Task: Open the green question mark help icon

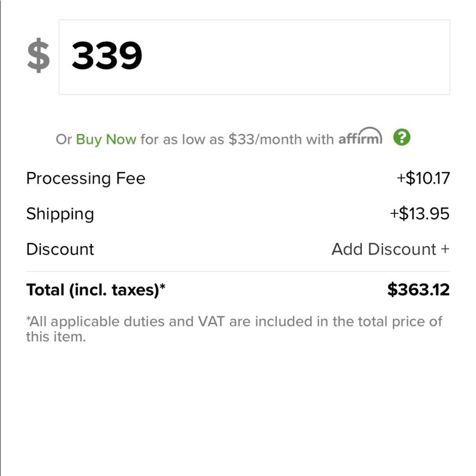Action: coord(402,138)
